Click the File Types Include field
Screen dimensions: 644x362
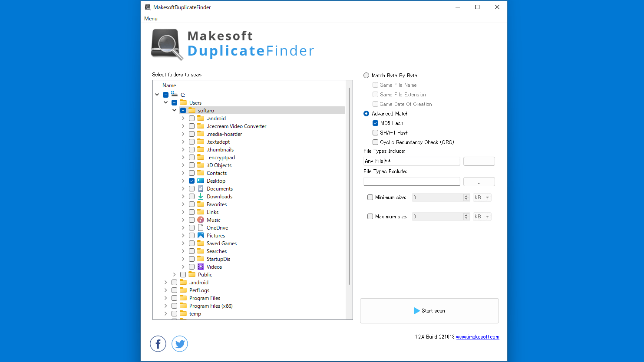(412, 161)
